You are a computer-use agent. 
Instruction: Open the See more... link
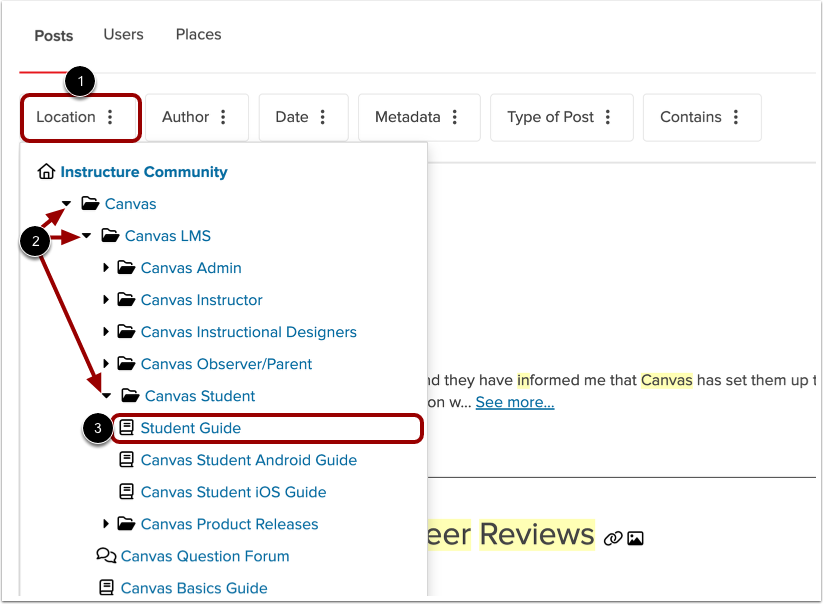click(515, 402)
